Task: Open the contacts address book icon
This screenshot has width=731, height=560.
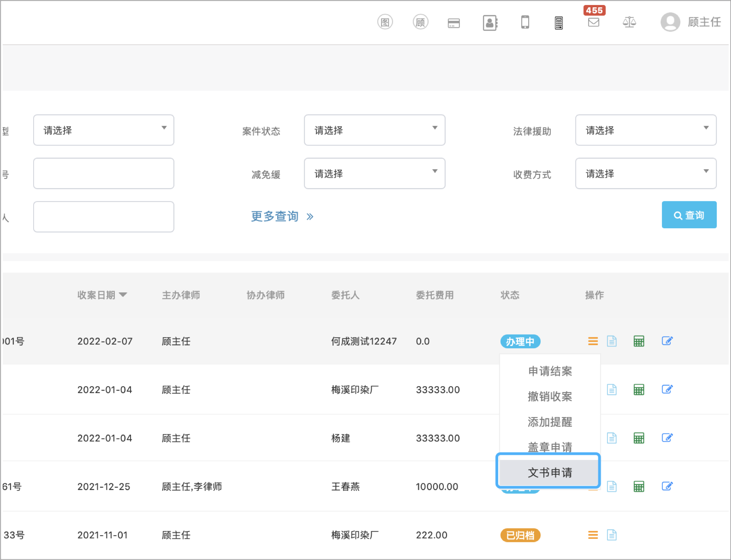Action: pyautogui.click(x=490, y=22)
